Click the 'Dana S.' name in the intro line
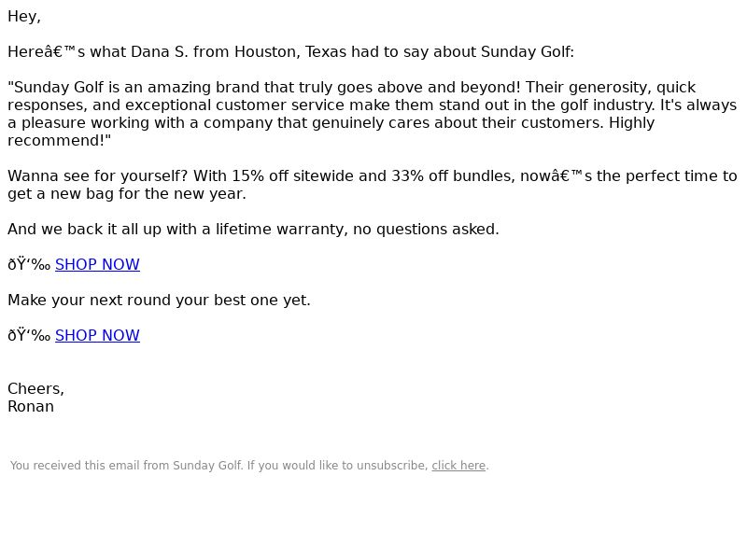 [159, 52]
